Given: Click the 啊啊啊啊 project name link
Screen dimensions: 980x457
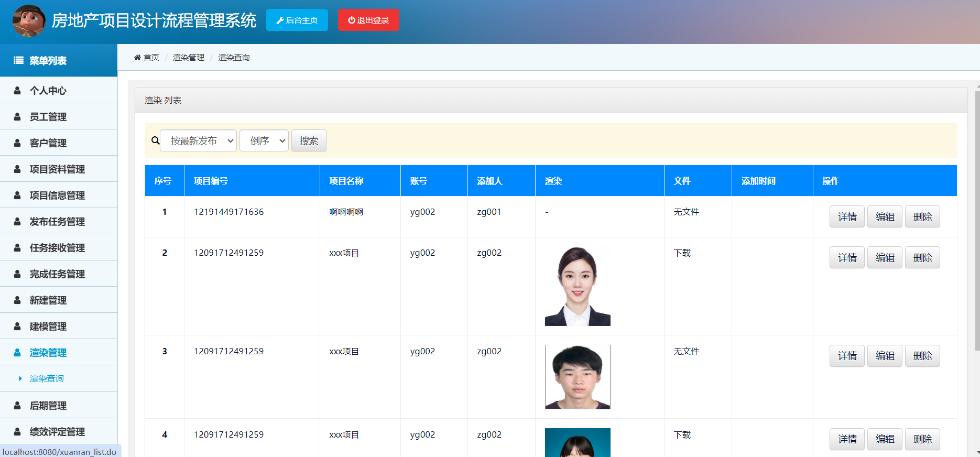Looking at the screenshot, I should pyautogui.click(x=346, y=212).
